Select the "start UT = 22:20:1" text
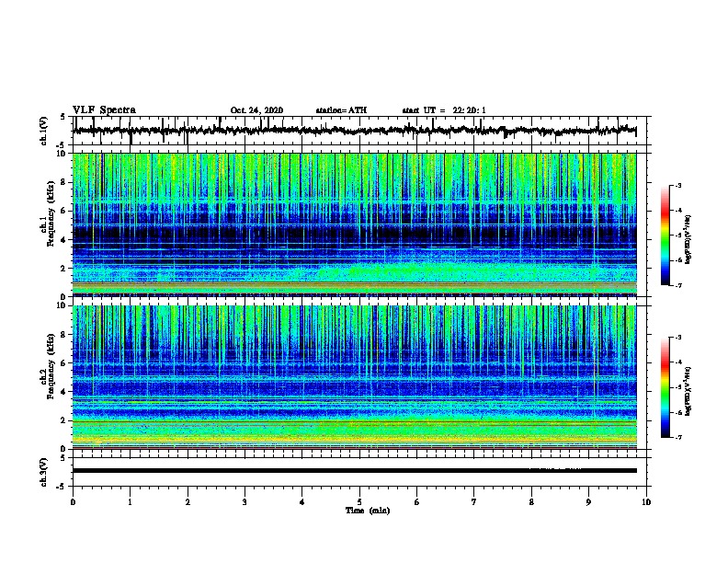The image size is (728, 563). [444, 110]
